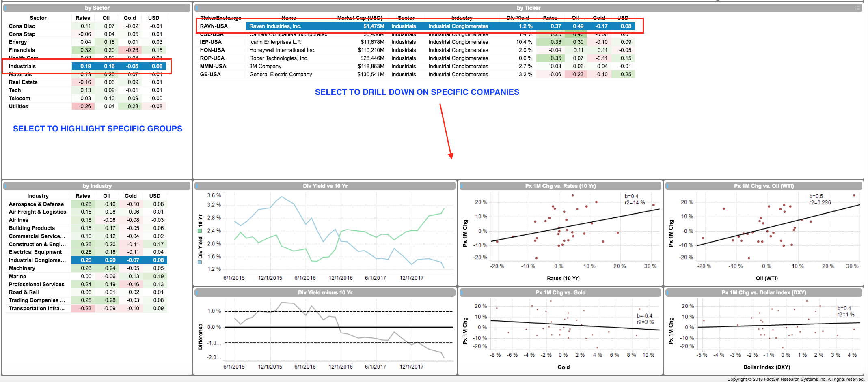Select the Airlines industry row
This screenshot has height=382, width=868.
point(86,220)
